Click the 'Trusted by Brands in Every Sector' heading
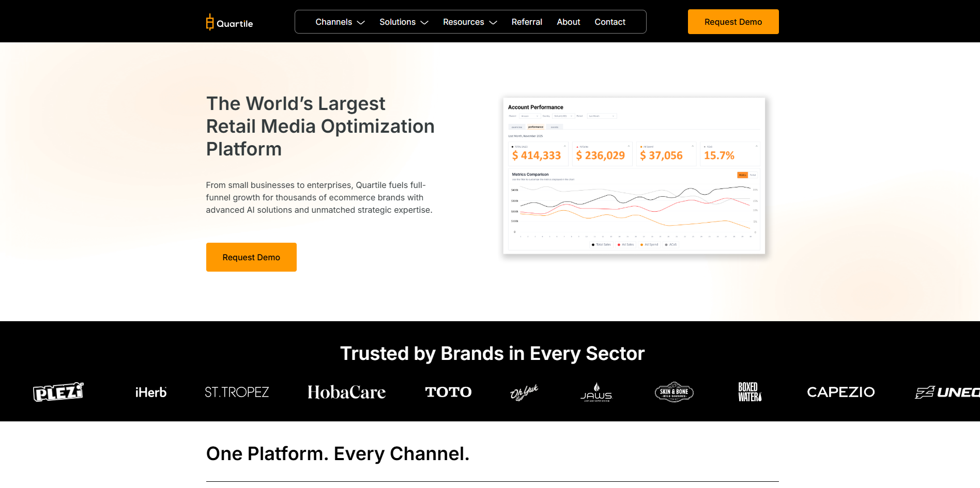The height and width of the screenshot is (488, 980). tap(492, 354)
